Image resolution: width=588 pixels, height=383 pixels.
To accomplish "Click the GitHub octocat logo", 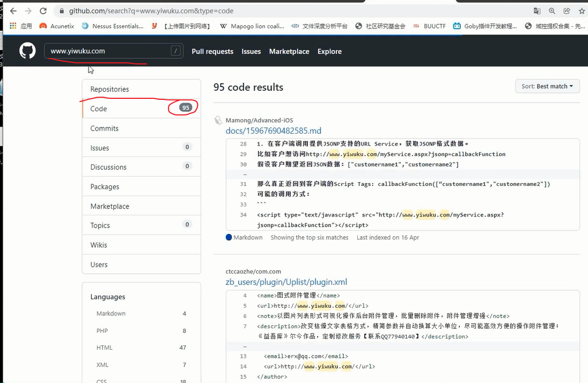I will [x=27, y=50].
